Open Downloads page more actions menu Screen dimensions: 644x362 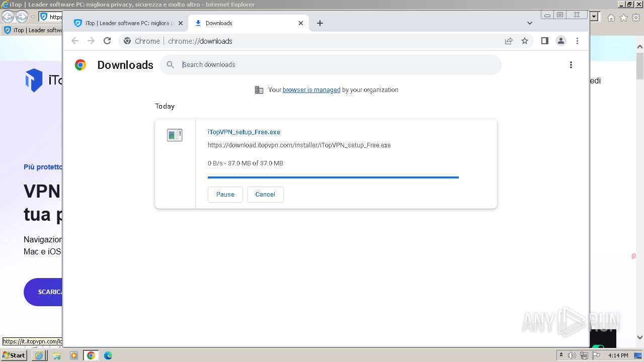[571, 65]
